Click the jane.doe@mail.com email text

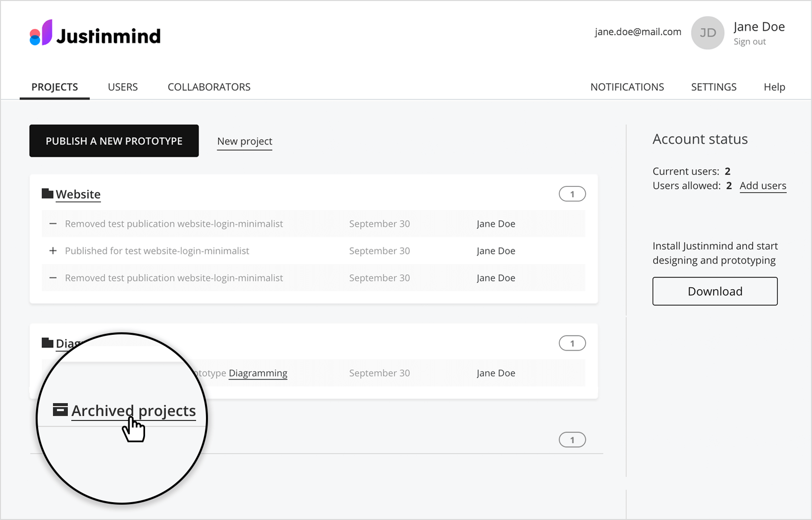638,32
